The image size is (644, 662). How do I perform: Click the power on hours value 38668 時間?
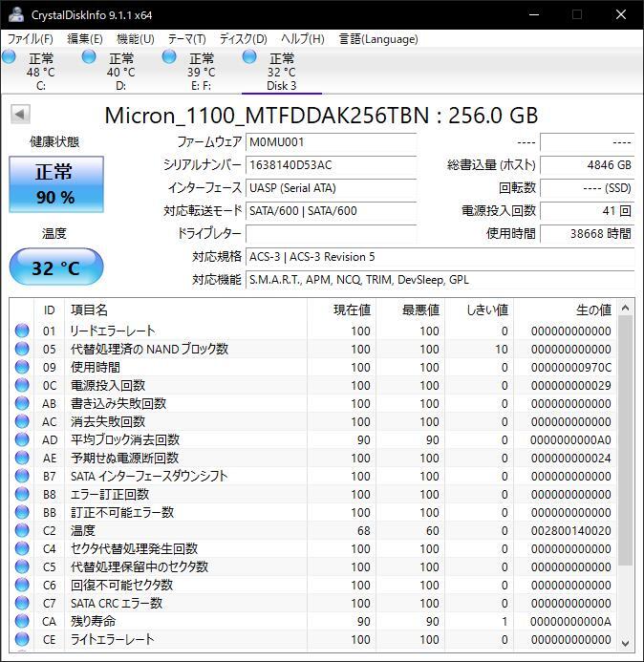(587, 233)
